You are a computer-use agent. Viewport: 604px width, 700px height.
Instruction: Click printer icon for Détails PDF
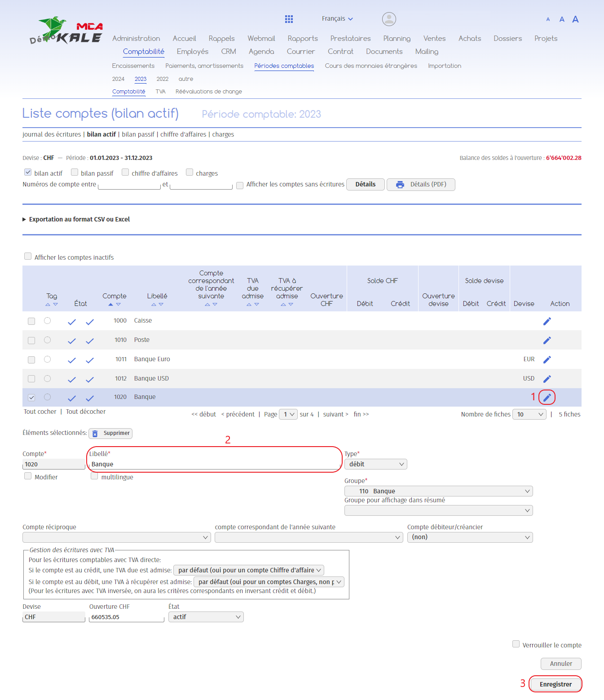[400, 185]
